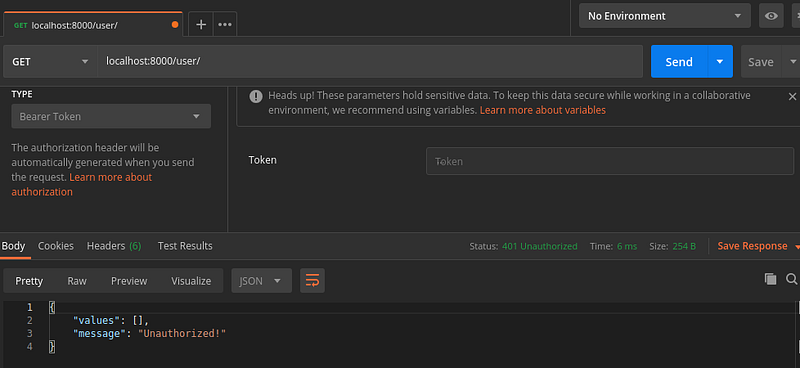Select the Raw response view

tap(77, 281)
